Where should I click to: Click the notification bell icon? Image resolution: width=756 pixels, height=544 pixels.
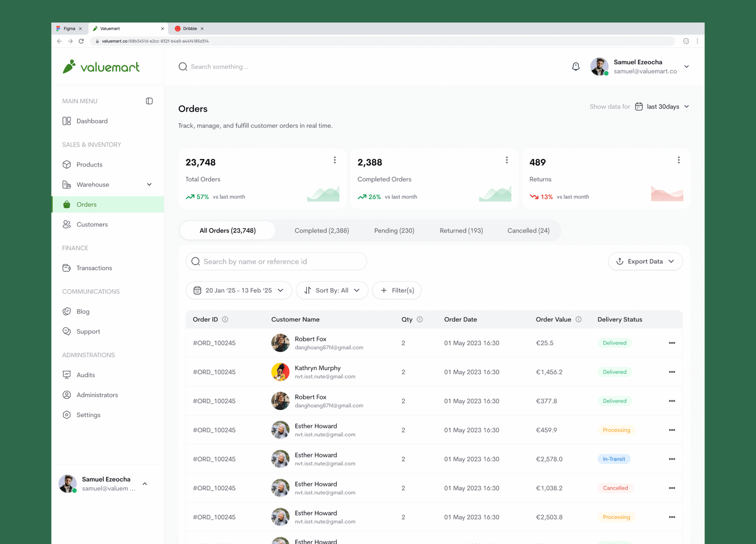[x=576, y=67]
